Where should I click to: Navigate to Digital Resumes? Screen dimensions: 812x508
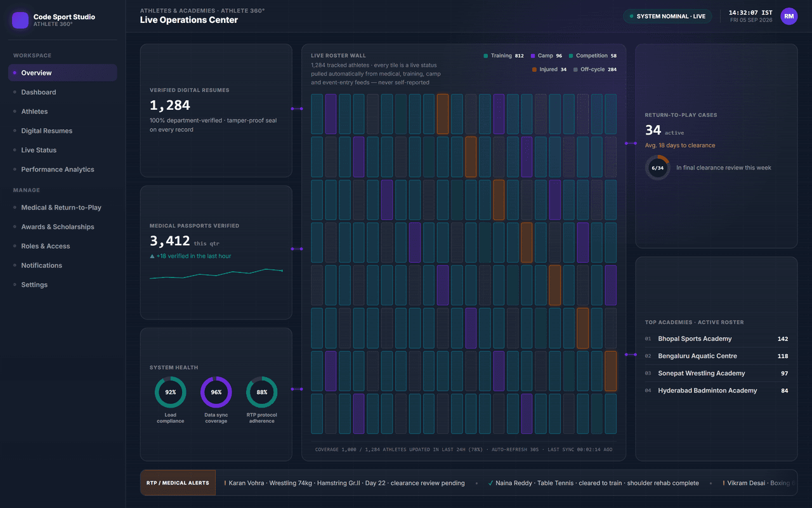[x=63, y=131]
